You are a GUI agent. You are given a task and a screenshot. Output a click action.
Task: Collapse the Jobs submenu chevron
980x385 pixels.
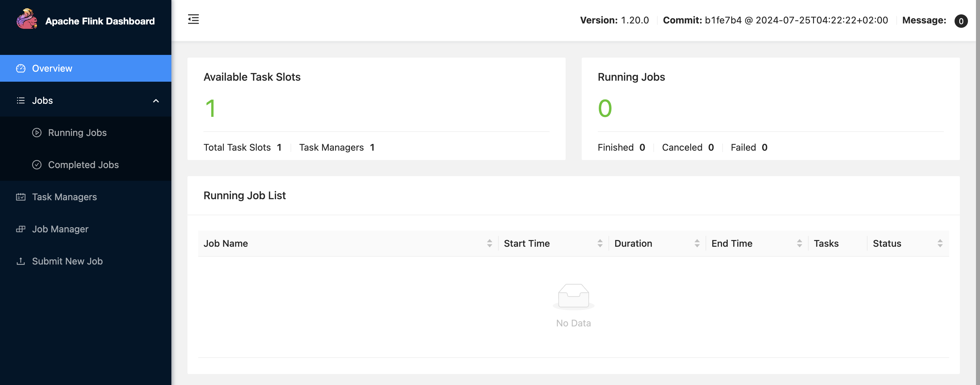[x=156, y=101]
